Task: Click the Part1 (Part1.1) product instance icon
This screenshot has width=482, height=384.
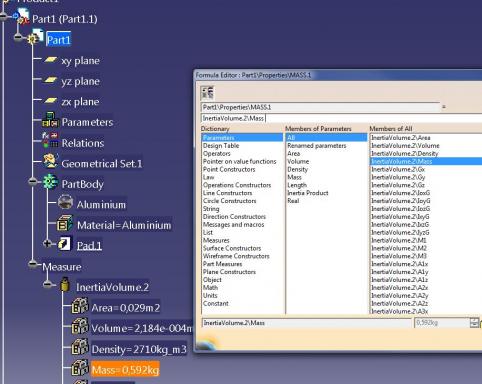Action: coord(22,17)
